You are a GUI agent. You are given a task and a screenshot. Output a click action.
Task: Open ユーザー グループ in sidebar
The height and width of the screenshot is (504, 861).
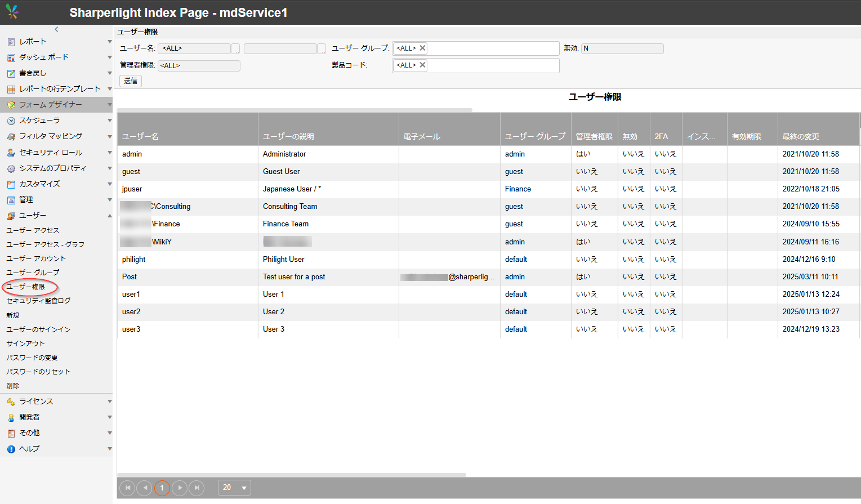[33, 273]
